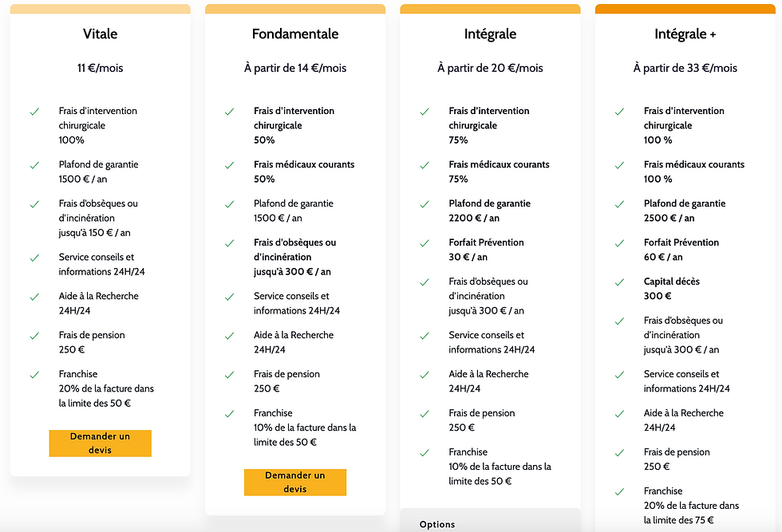Screen dimensions: 782x532
Task: Expand the Options section under Intégrale
Action: click(437, 524)
